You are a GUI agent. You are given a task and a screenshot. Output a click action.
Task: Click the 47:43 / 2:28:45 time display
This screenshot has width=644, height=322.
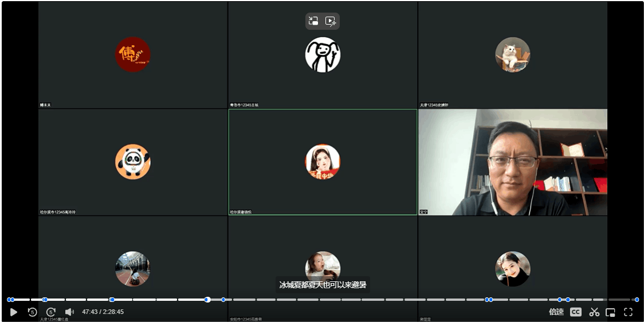(103, 312)
